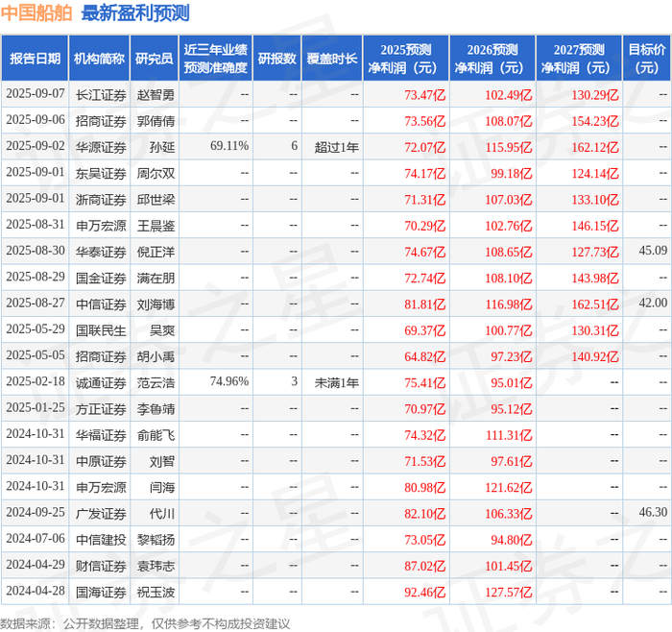Click accuracy value 69.11%
The height and width of the screenshot is (632, 672).
coord(229,146)
